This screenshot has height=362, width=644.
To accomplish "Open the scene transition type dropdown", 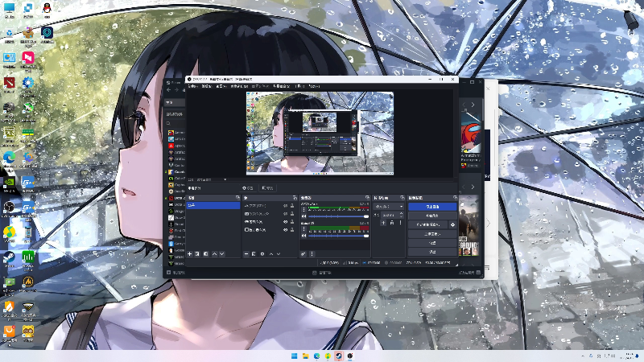I will [x=389, y=207].
